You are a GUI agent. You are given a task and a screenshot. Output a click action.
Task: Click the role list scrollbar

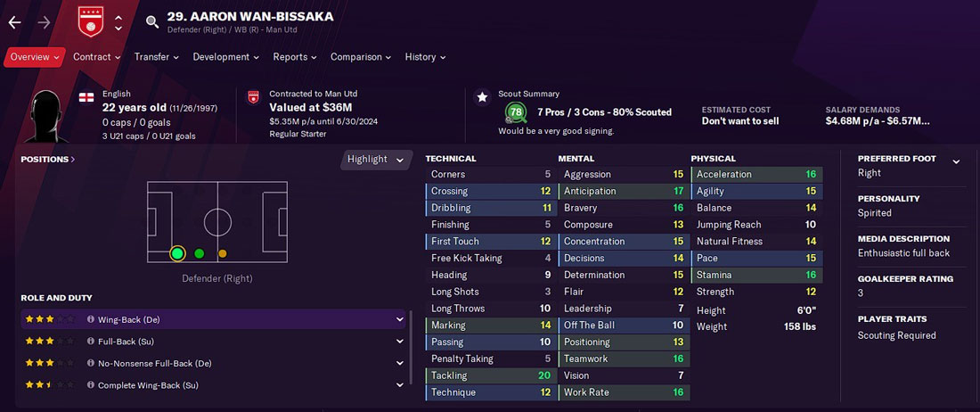coord(411,347)
